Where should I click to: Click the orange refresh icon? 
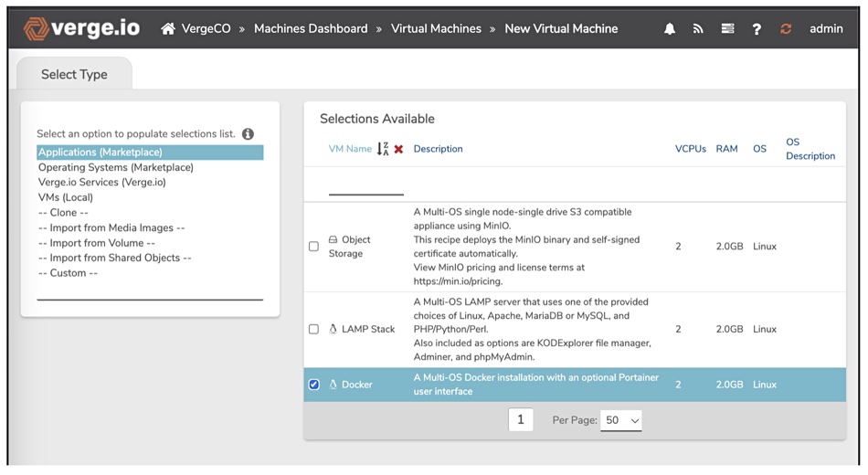[786, 29]
